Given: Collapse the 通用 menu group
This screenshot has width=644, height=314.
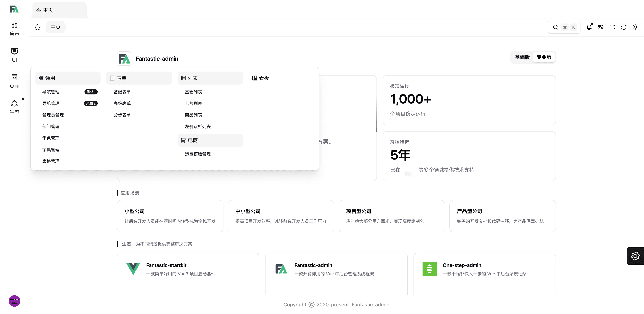Looking at the screenshot, I should tap(68, 78).
